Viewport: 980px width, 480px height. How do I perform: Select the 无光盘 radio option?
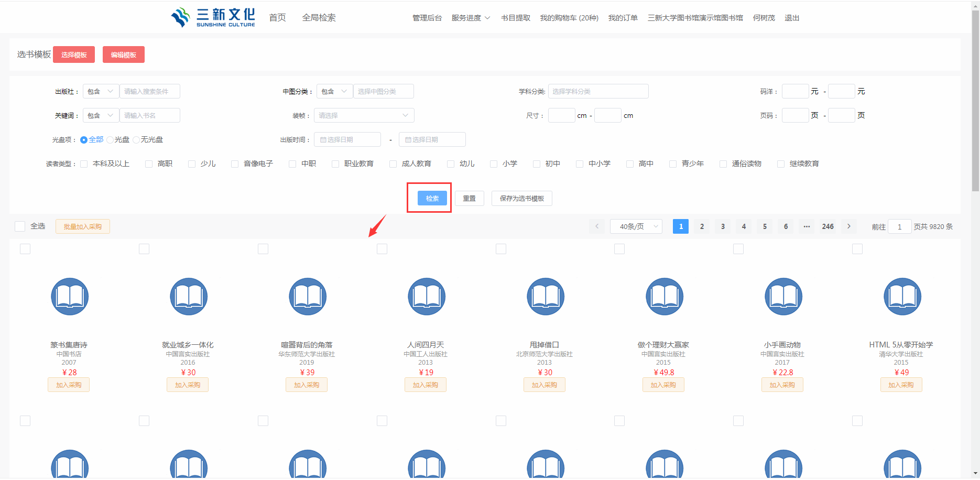click(136, 140)
